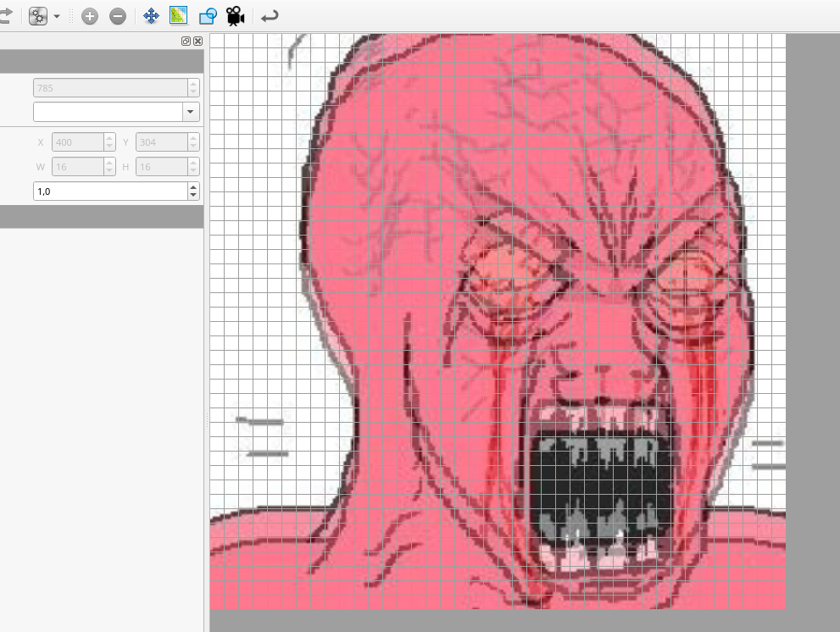The image size is (840, 632).
Task: Open the dropdown arrow beside the gears icon
Action: [57, 16]
